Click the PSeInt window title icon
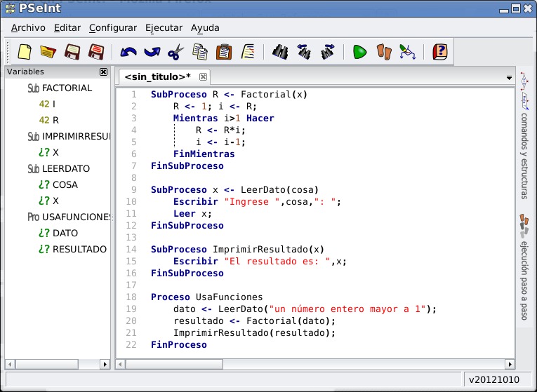 tap(9, 8)
